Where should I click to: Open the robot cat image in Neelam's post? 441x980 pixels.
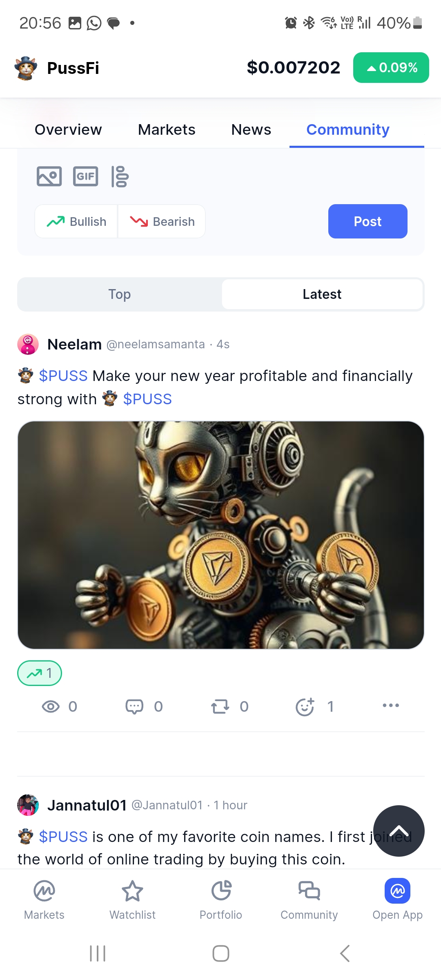221,535
